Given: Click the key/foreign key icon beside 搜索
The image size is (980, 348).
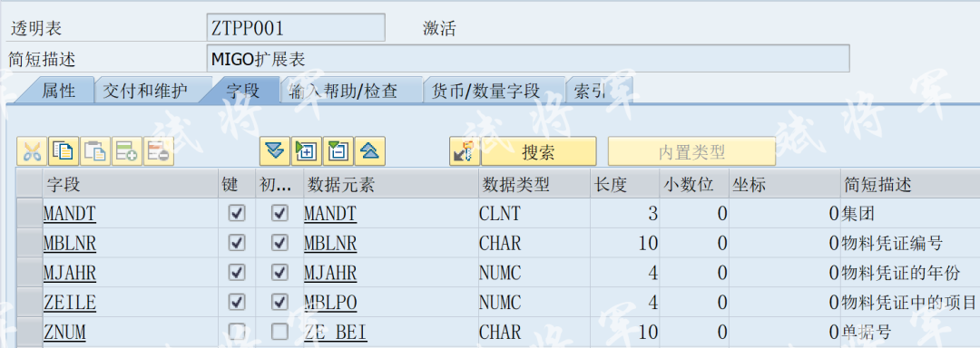Looking at the screenshot, I should click(x=465, y=151).
